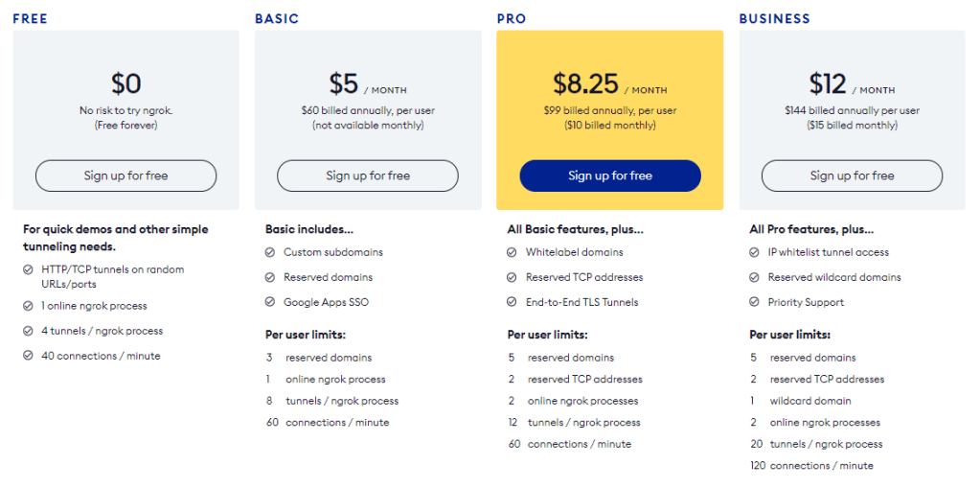Image resolution: width=980 pixels, height=489 pixels.
Task: Click the checkmark icon beside IP whitelist tunnel access
Action: (x=755, y=252)
